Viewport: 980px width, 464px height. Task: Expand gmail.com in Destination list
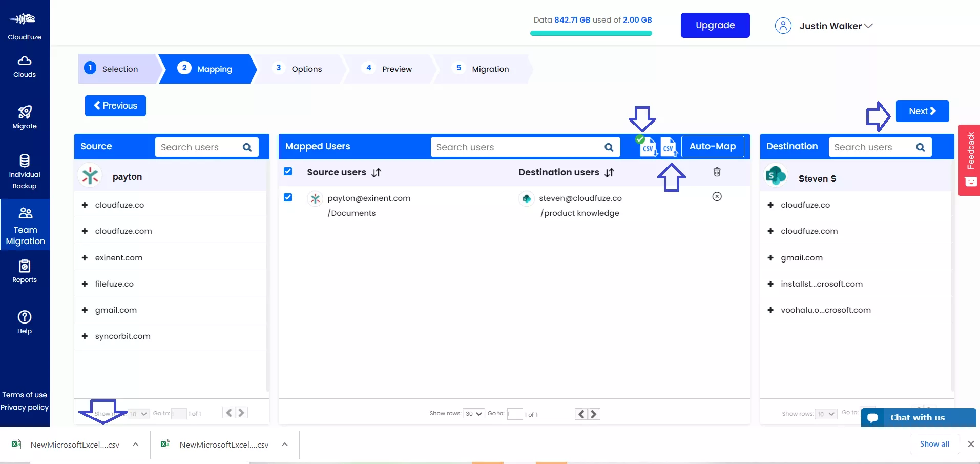[x=770, y=258]
